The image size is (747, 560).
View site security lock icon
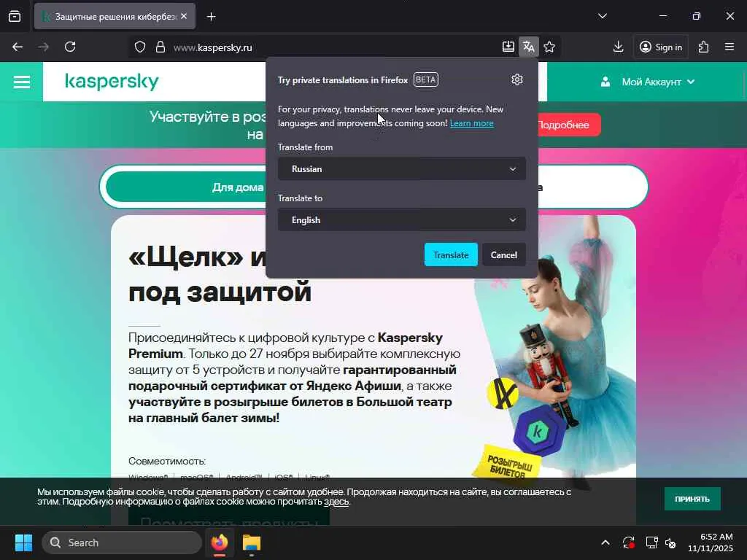pyautogui.click(x=160, y=47)
